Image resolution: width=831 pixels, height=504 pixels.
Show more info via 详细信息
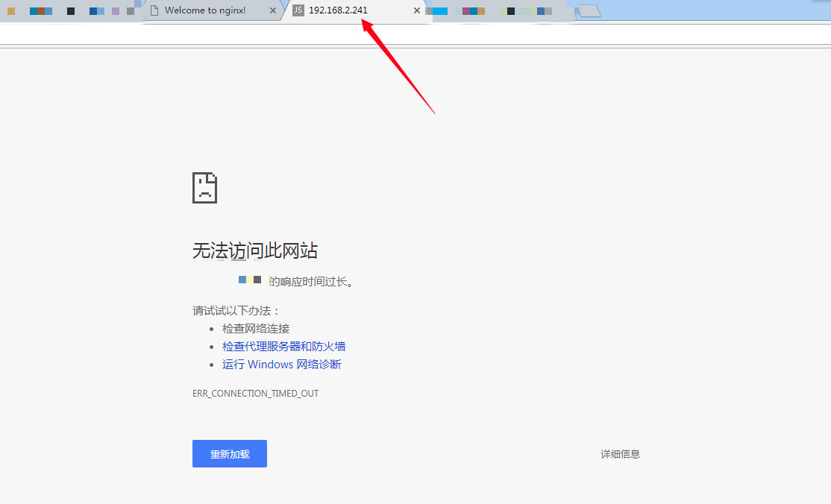(x=621, y=453)
